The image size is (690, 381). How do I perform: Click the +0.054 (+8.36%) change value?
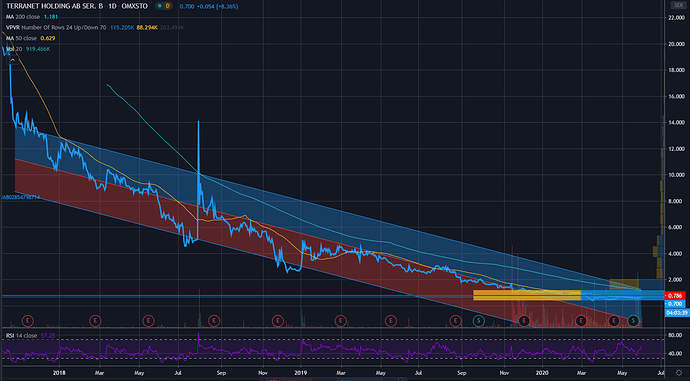coord(217,7)
